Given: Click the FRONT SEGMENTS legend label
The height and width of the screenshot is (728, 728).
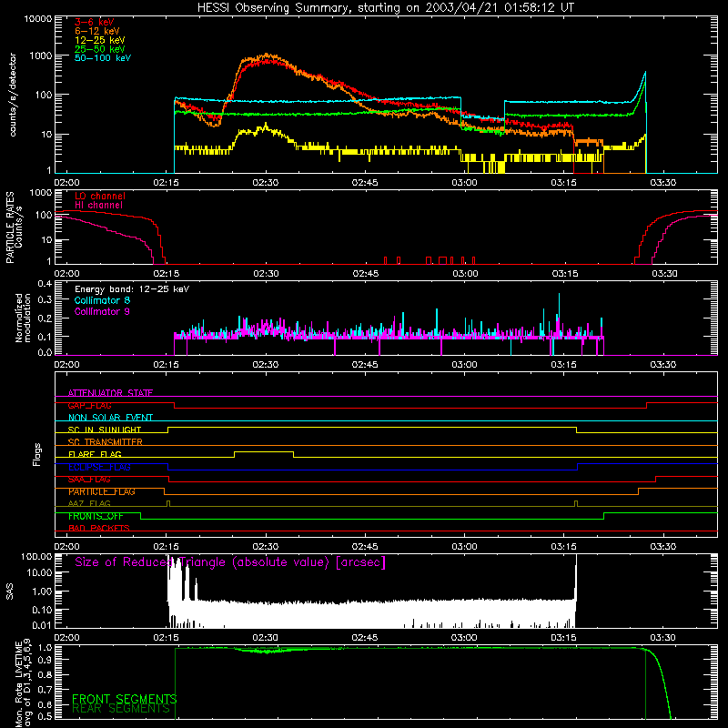Looking at the screenshot, I should (125, 699).
